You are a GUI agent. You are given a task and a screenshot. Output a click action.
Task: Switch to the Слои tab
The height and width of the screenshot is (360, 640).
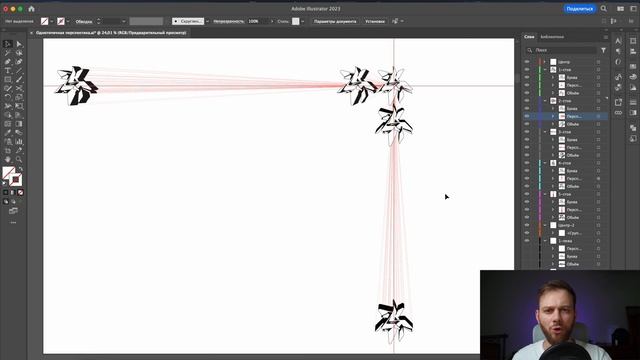pos(529,37)
